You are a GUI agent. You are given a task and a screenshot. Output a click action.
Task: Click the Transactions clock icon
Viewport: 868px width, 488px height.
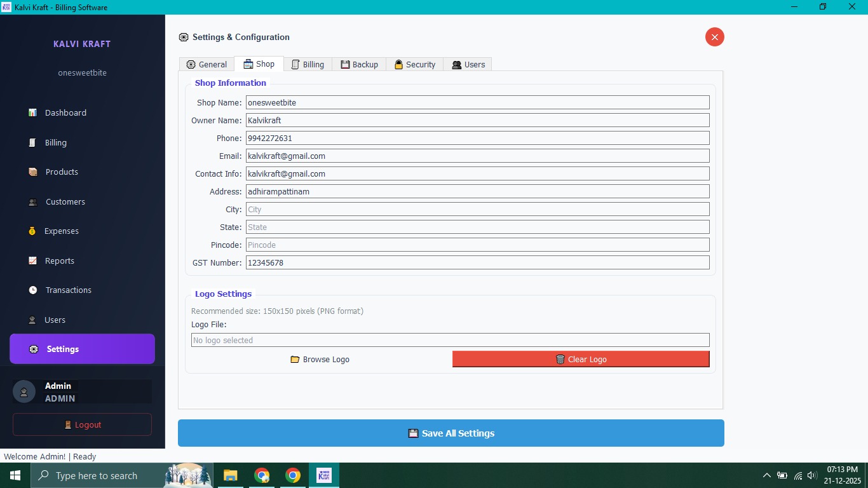[32, 290]
